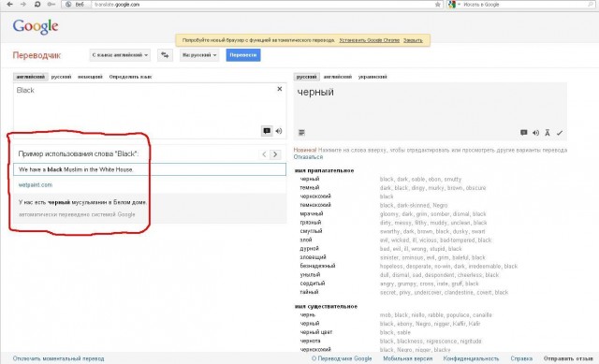Select dictionary entry 'темнокожий'
The width and height of the screenshot is (599, 364).
pyautogui.click(x=315, y=205)
